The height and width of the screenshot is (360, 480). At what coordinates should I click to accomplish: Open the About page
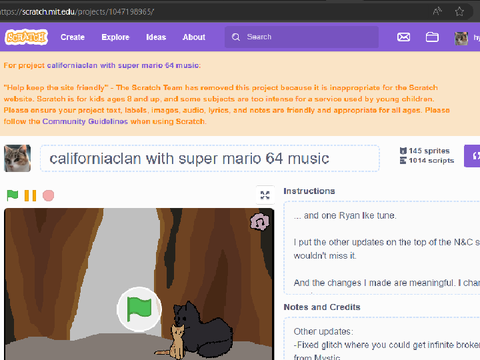click(x=194, y=37)
